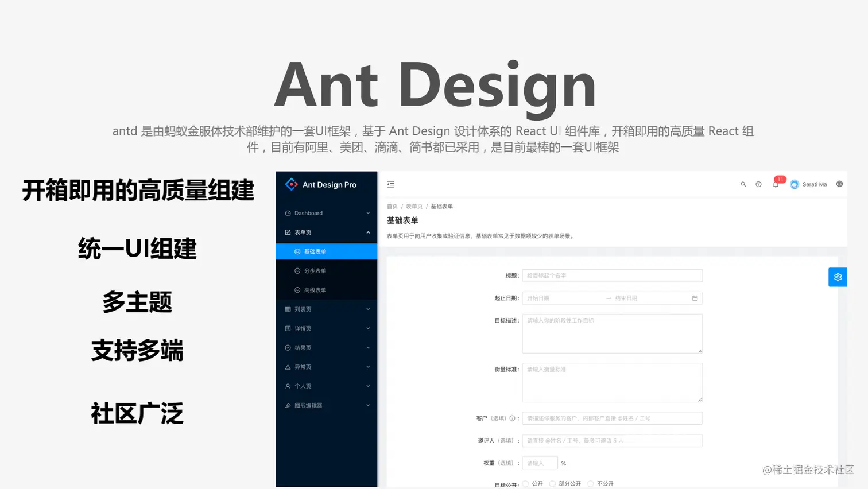Focus the 标题 input field
Image resolution: width=868 pixels, height=489 pixels.
tap(612, 275)
